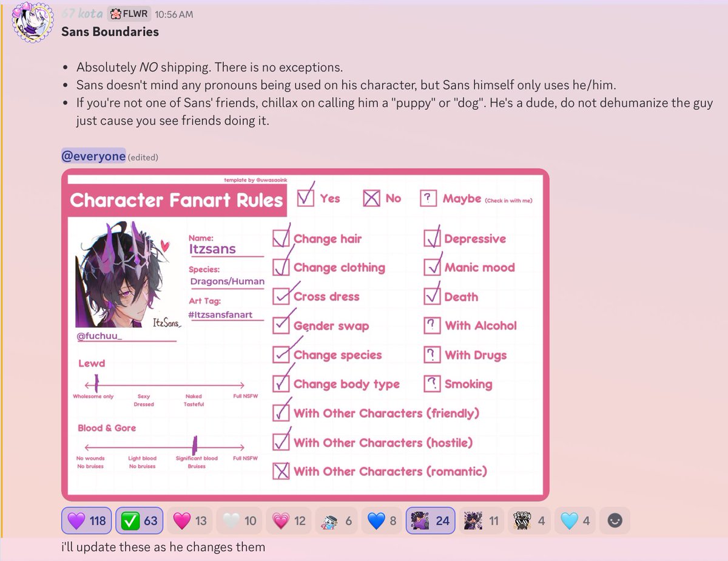Click the Gender swap checkbox
The image size is (728, 561).
pos(281,325)
